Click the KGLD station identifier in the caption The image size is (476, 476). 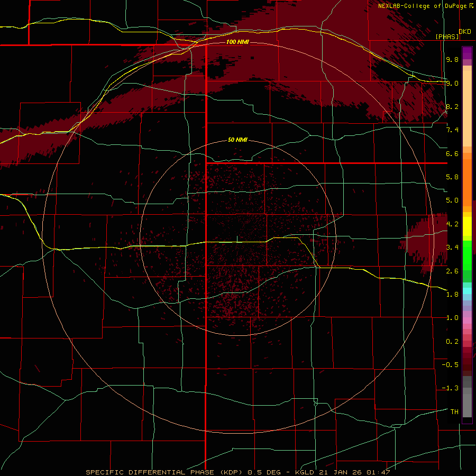[305, 472]
